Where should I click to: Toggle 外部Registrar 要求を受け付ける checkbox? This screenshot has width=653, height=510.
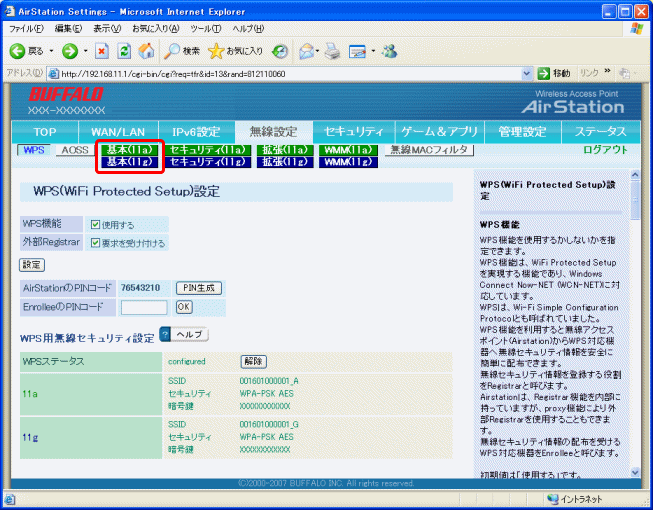(95, 242)
